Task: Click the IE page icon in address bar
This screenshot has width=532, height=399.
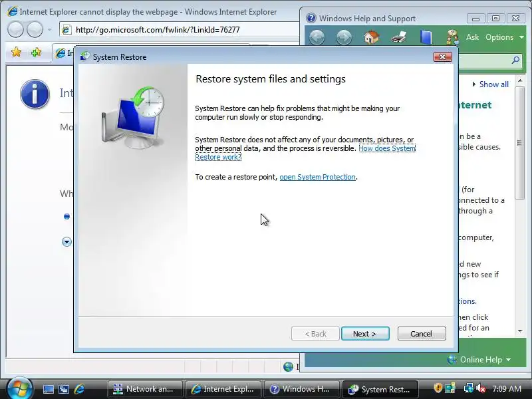Action: tap(66, 30)
